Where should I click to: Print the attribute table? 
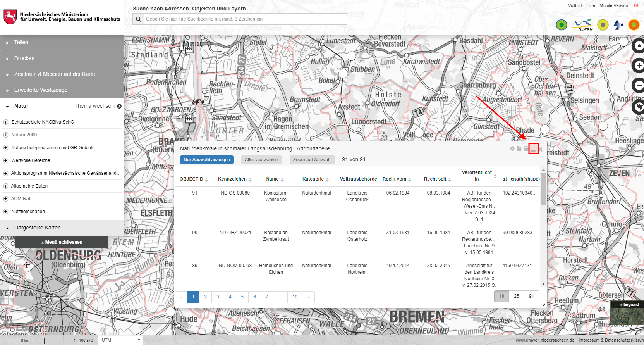[526, 148]
